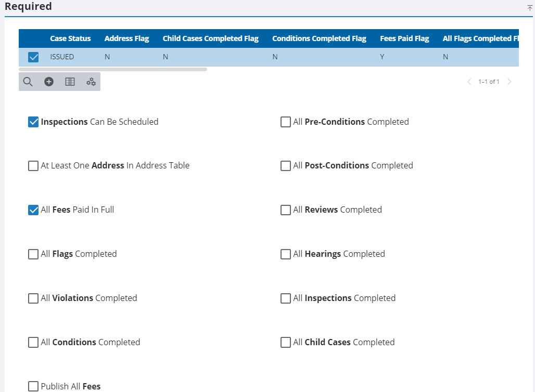Click the Conditions Completed Flag column header
The width and height of the screenshot is (535, 392).
pos(319,38)
